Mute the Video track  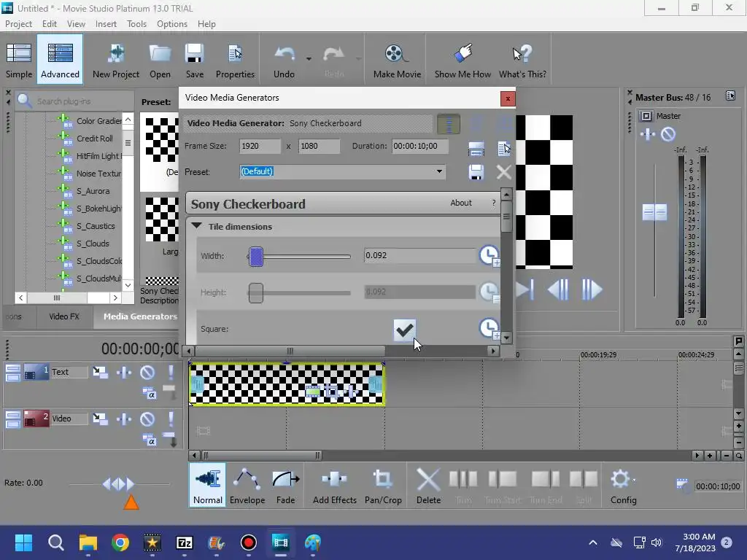(147, 419)
